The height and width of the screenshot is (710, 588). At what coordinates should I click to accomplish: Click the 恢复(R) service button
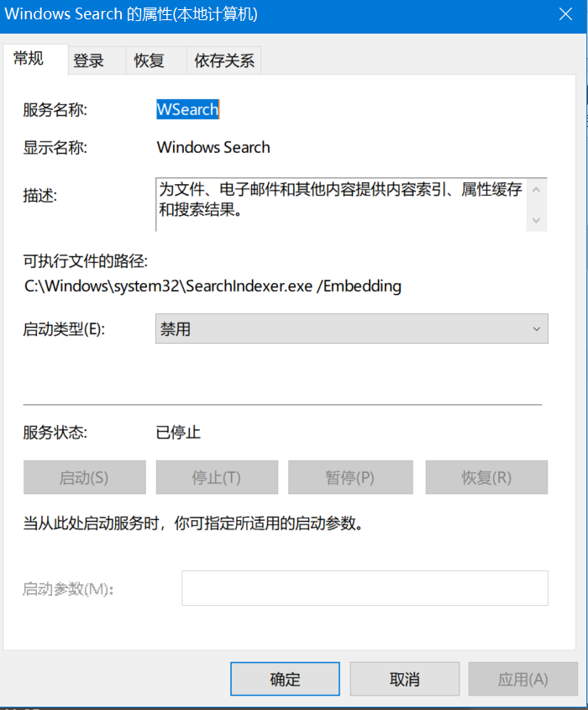486,477
